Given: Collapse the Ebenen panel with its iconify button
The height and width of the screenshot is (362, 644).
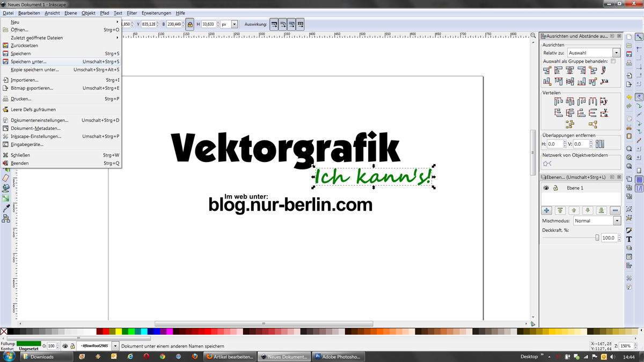Looking at the screenshot, I should coord(612,176).
